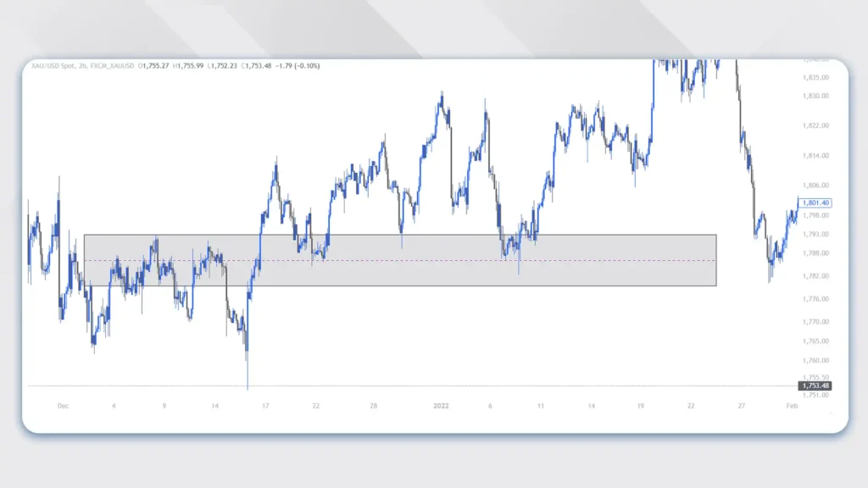
Task: Click the 1,788.00 price axis label
Action: [815, 252]
